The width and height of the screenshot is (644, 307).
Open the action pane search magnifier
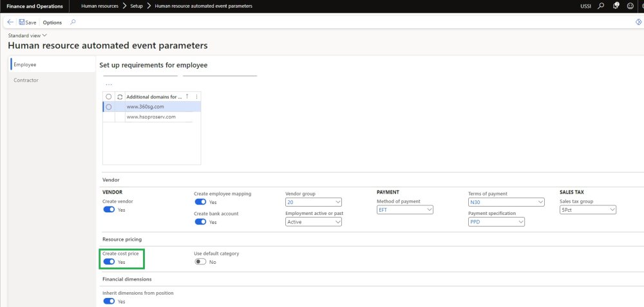pyautogui.click(x=73, y=22)
